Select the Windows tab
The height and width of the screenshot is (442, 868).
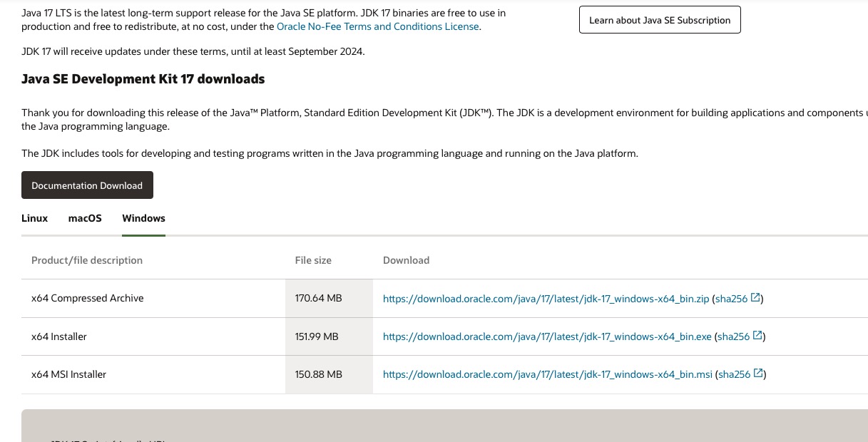[143, 218]
